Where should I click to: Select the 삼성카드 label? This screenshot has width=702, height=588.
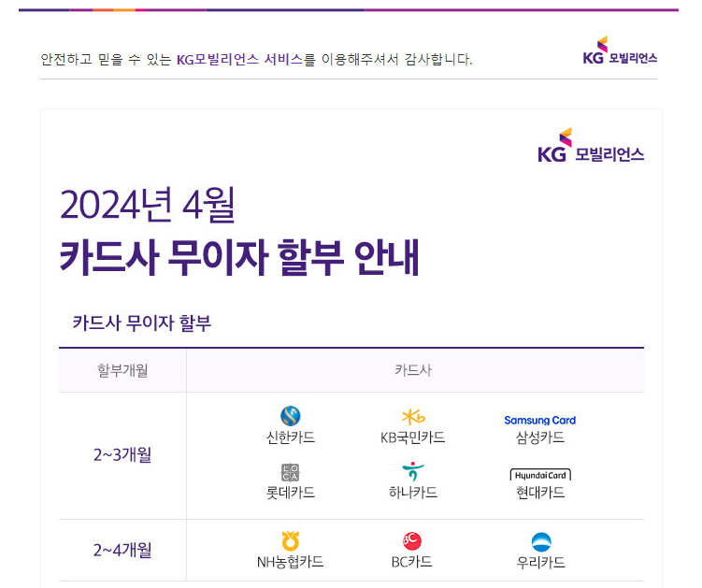(540, 437)
